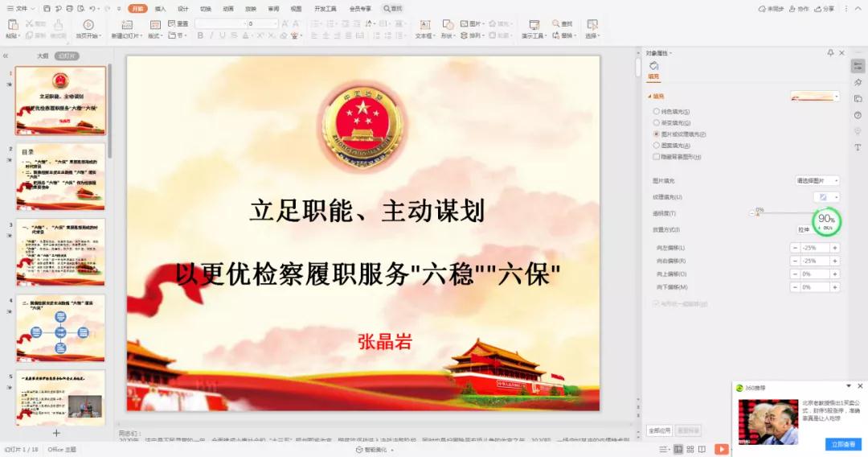Viewport: 868px width, 457px height.
Task: Click the Save icon in quick access bar
Action: [x=47, y=9]
